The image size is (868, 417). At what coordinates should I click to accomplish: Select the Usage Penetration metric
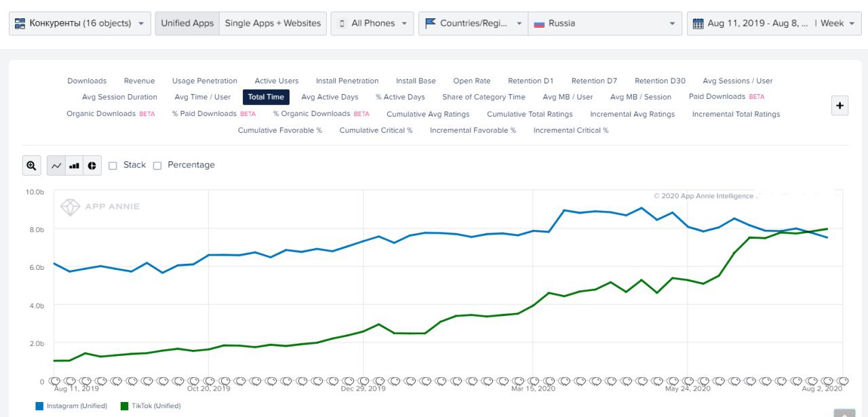(205, 81)
